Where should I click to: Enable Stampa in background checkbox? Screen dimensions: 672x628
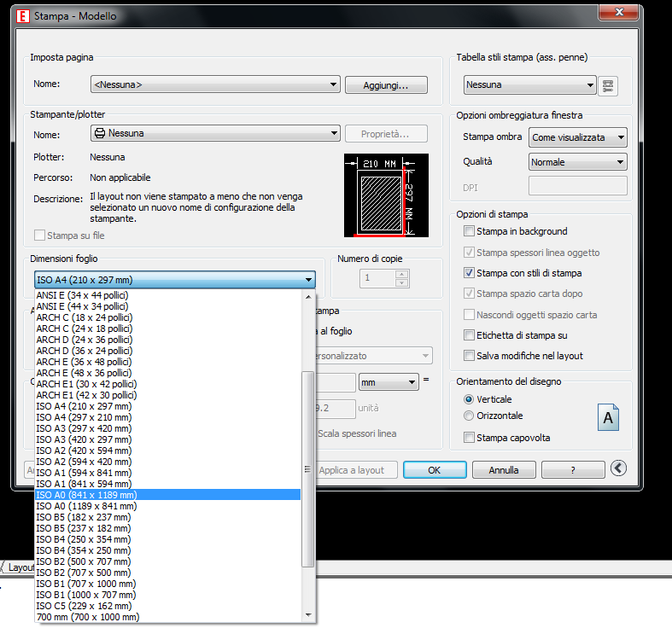(469, 231)
